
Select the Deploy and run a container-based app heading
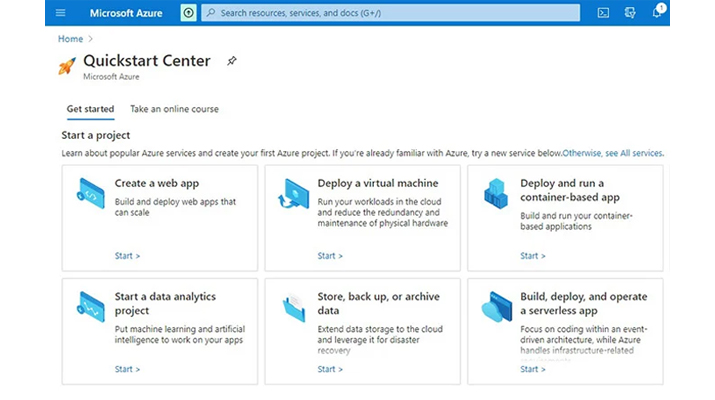click(570, 190)
